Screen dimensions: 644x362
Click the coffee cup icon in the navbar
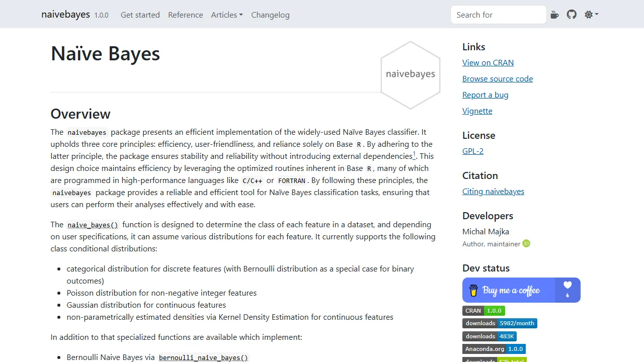pos(555,15)
